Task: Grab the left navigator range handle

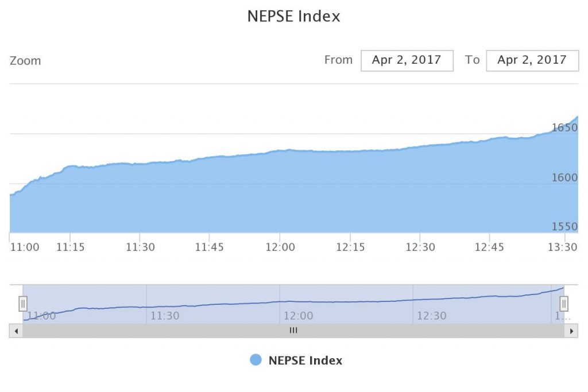Action: [23, 303]
